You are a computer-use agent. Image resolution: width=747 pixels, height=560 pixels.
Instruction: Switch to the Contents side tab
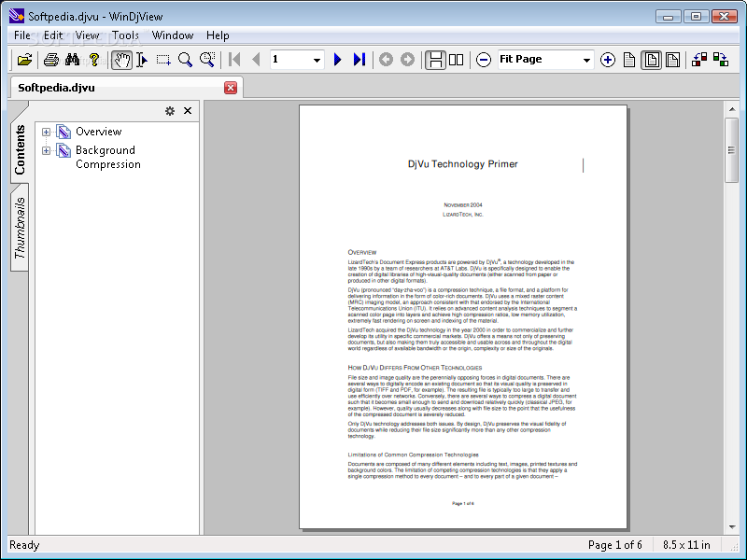[x=20, y=149]
